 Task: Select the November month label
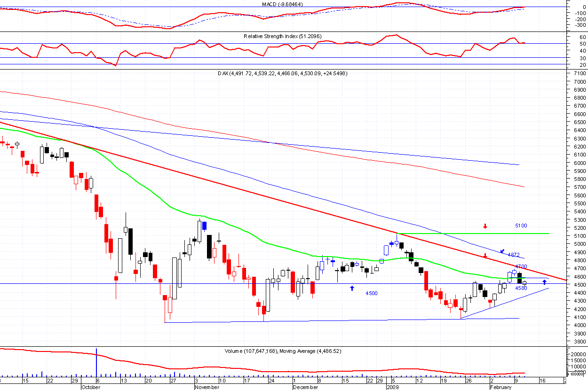(x=207, y=387)
